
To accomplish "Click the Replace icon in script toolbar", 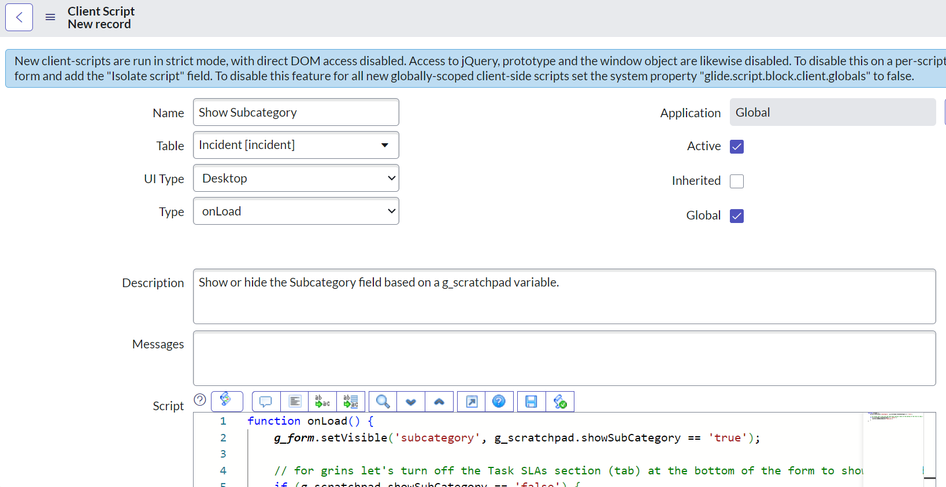I will [x=323, y=401].
